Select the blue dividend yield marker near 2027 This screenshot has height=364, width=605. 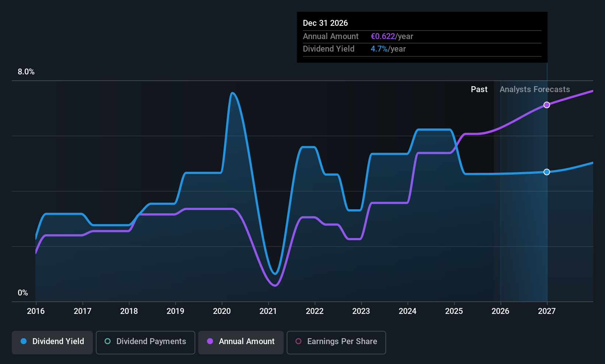(x=547, y=172)
